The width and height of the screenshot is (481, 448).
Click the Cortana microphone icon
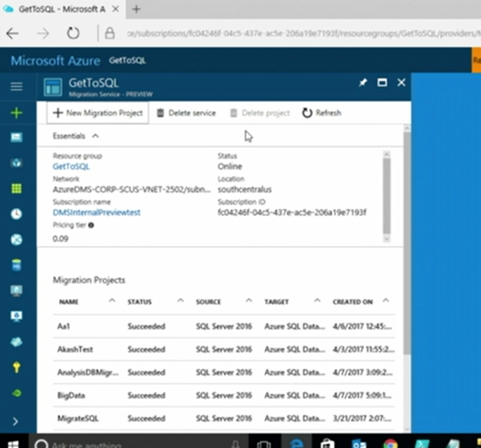point(236,444)
